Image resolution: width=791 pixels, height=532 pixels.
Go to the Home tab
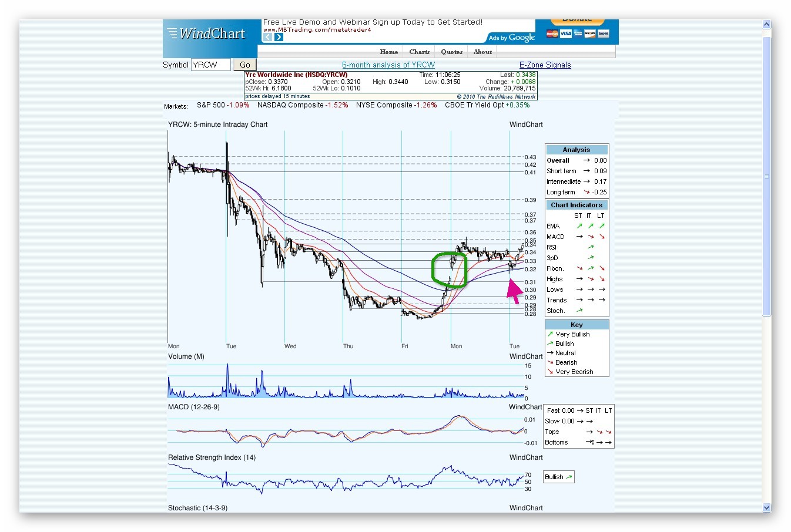[388, 52]
